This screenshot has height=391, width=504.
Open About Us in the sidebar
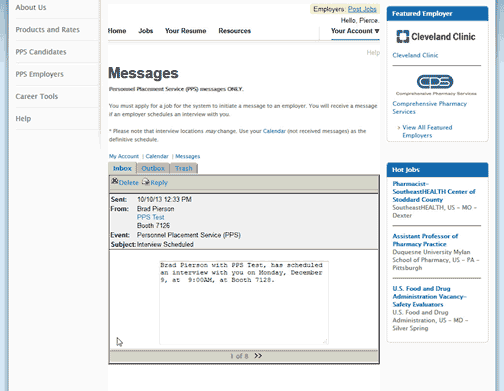[x=31, y=7]
